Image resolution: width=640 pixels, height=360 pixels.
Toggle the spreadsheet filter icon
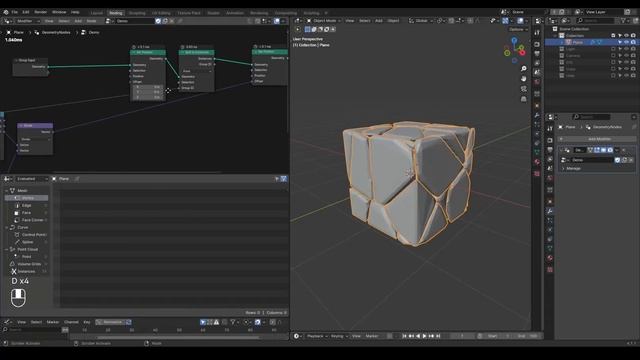(x=284, y=179)
